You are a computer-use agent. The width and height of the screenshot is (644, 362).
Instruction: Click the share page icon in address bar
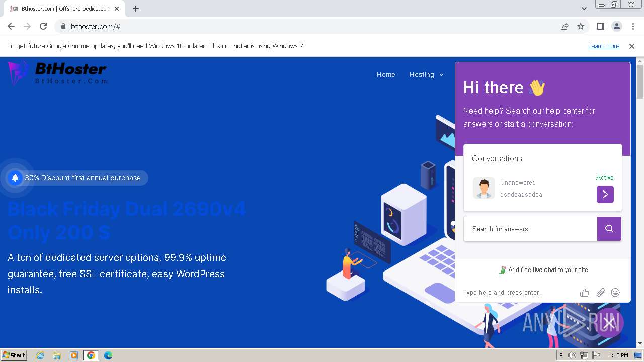565,26
